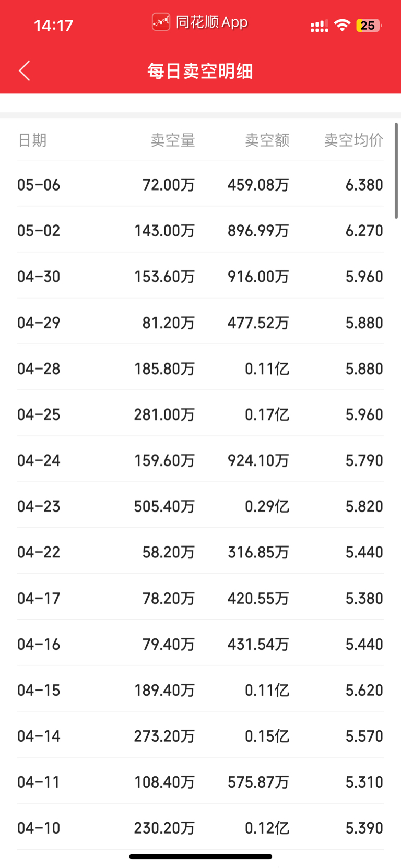This screenshot has width=401, height=868.
Task: Tap the back arrow icon
Action: pos(25,70)
